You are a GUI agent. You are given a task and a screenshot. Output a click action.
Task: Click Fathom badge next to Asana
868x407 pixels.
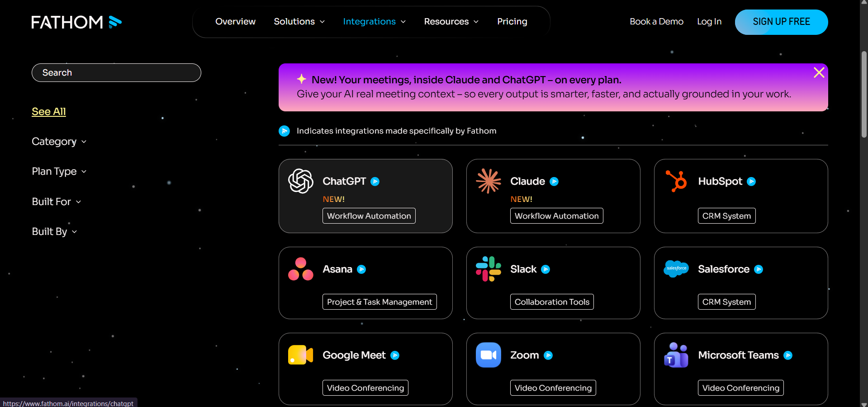[x=361, y=269]
